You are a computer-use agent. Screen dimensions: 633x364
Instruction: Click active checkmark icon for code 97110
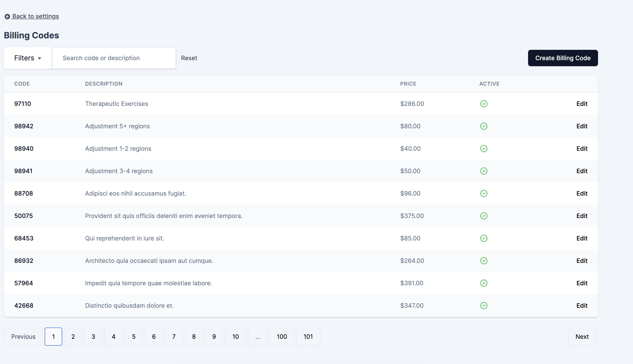(x=484, y=104)
